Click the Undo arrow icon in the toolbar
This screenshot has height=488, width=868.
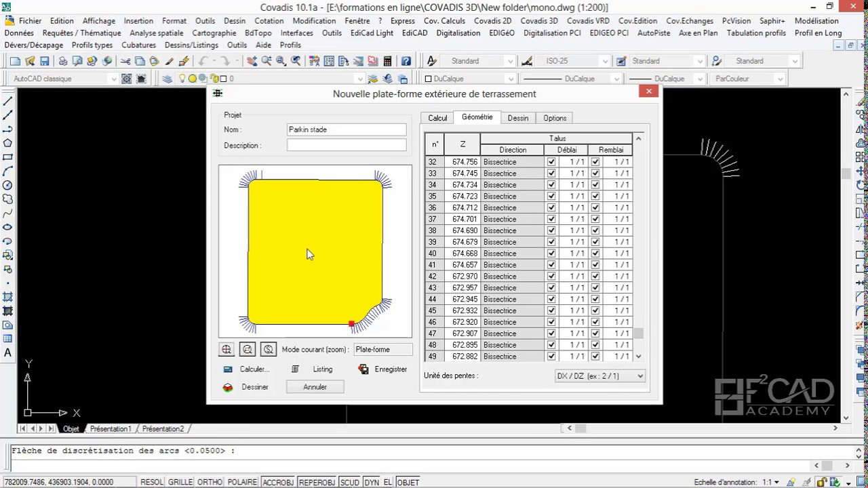tap(203, 61)
